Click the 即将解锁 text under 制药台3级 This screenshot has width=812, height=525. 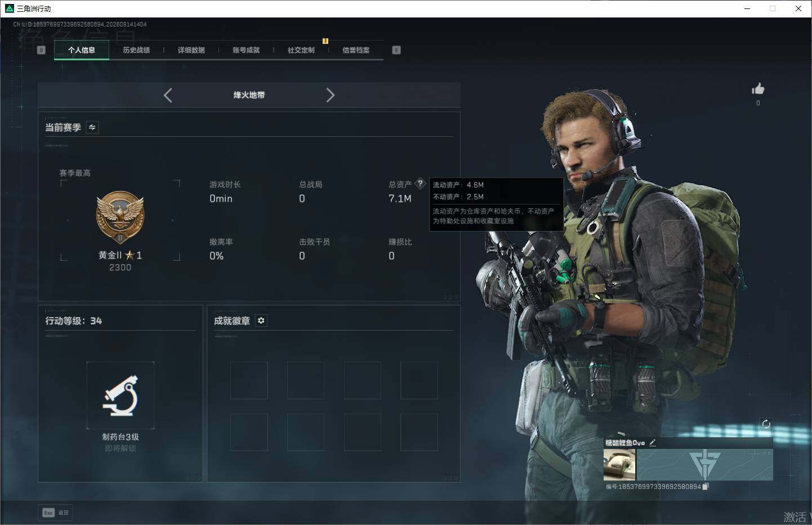point(121,448)
